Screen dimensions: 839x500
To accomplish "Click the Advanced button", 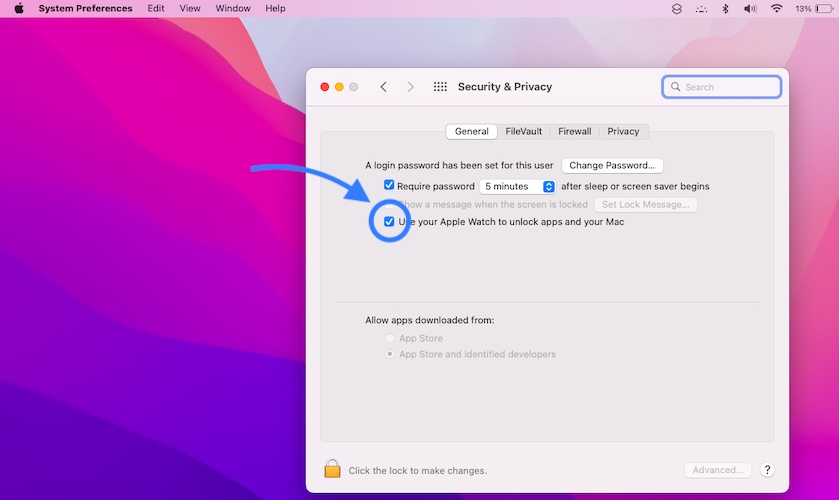I will (x=718, y=470).
